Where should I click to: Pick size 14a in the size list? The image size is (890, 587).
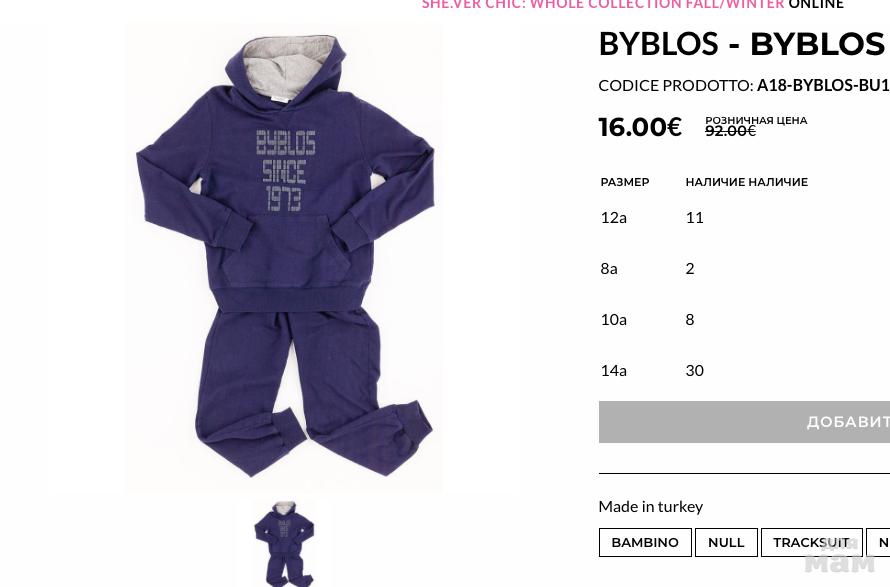pos(614,371)
